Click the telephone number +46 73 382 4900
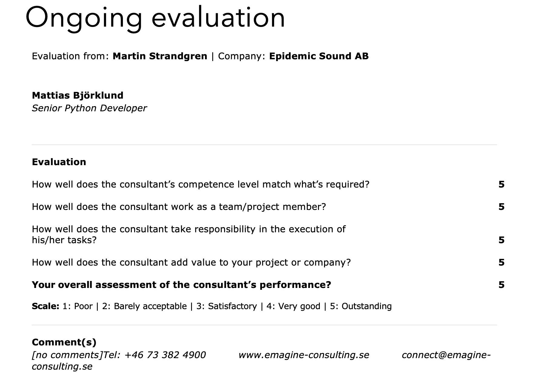 coord(165,355)
